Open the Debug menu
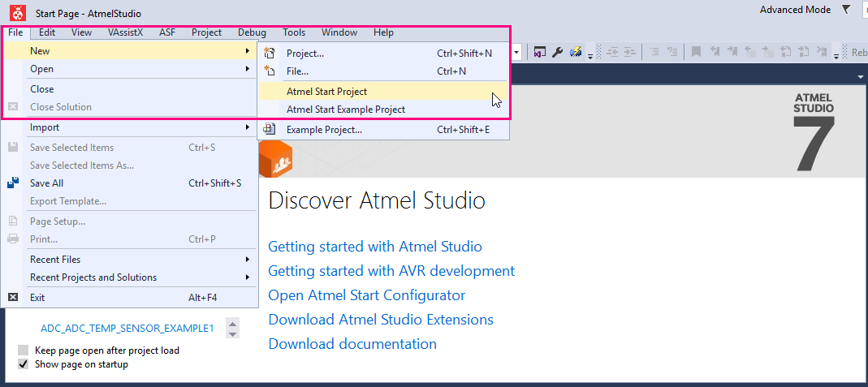Image resolution: width=868 pixels, height=387 pixels. pyautogui.click(x=252, y=32)
